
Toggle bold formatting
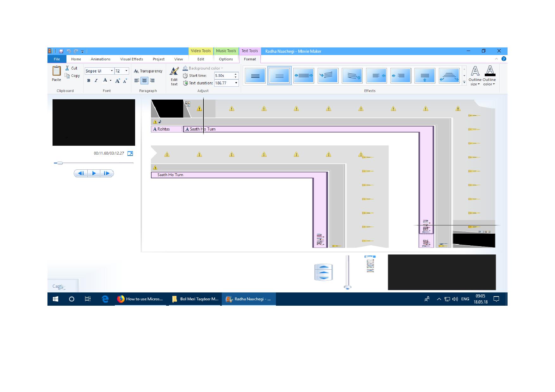[x=89, y=81]
